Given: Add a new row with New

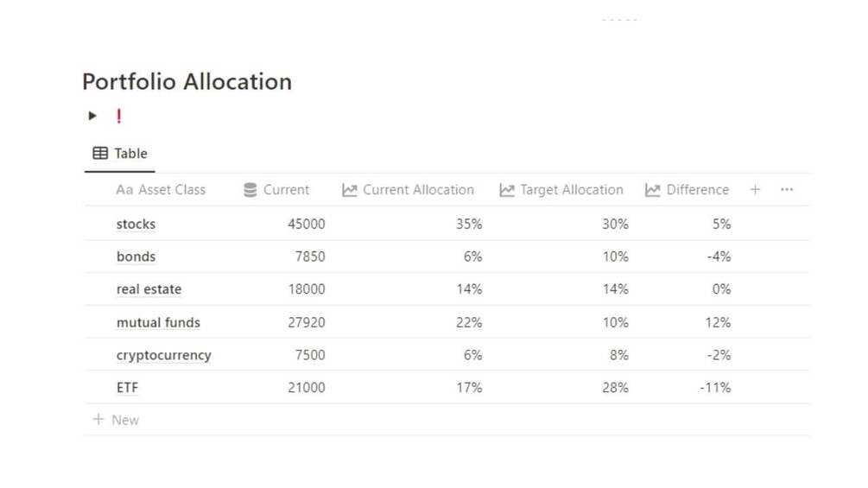Looking at the screenshot, I should [x=117, y=420].
